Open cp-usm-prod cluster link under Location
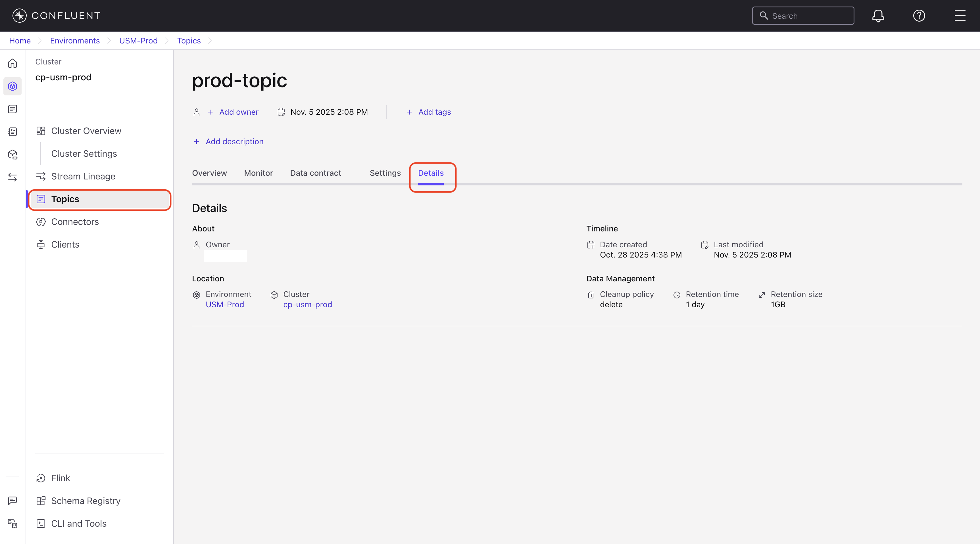The height and width of the screenshot is (544, 980). pyautogui.click(x=307, y=304)
